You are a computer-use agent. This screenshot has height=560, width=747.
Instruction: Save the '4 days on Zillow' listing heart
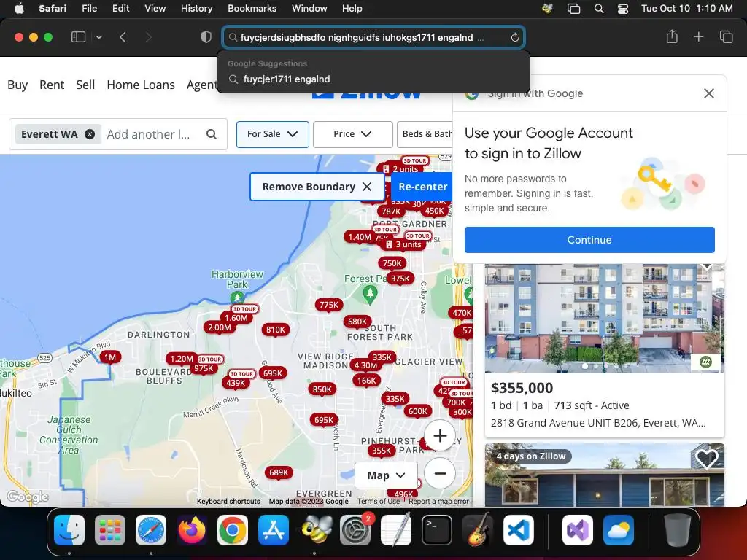[x=706, y=459]
